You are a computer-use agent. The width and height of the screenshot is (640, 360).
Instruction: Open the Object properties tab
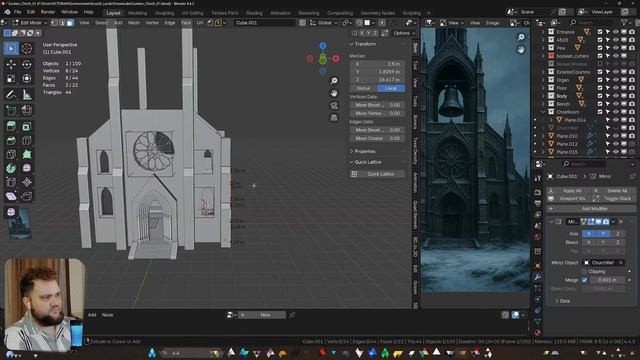click(x=538, y=265)
